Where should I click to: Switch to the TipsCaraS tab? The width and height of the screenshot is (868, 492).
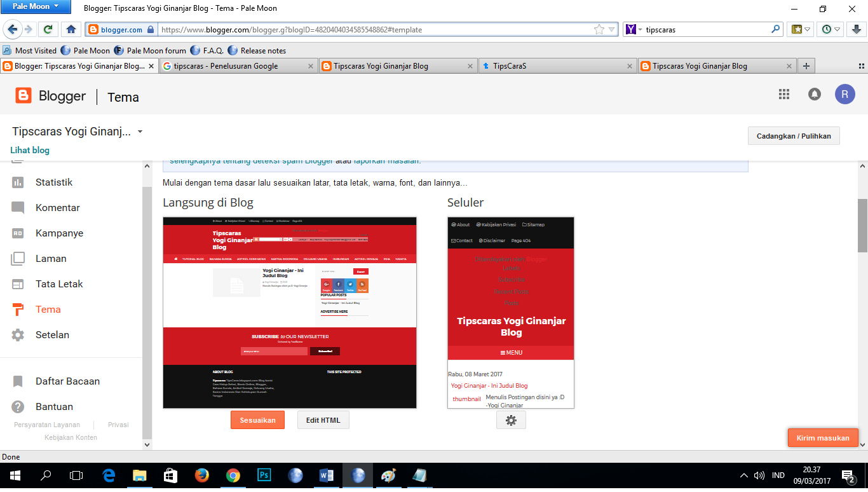pos(558,66)
